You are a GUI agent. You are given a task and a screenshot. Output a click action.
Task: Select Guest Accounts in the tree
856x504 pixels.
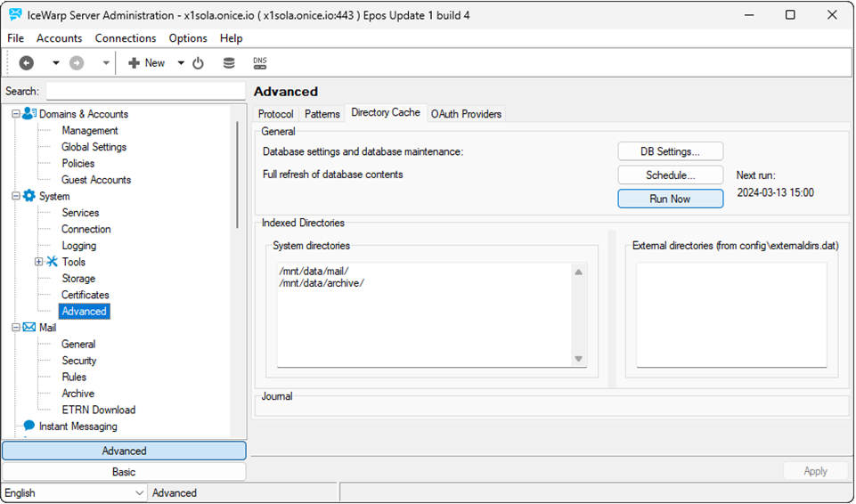96,180
